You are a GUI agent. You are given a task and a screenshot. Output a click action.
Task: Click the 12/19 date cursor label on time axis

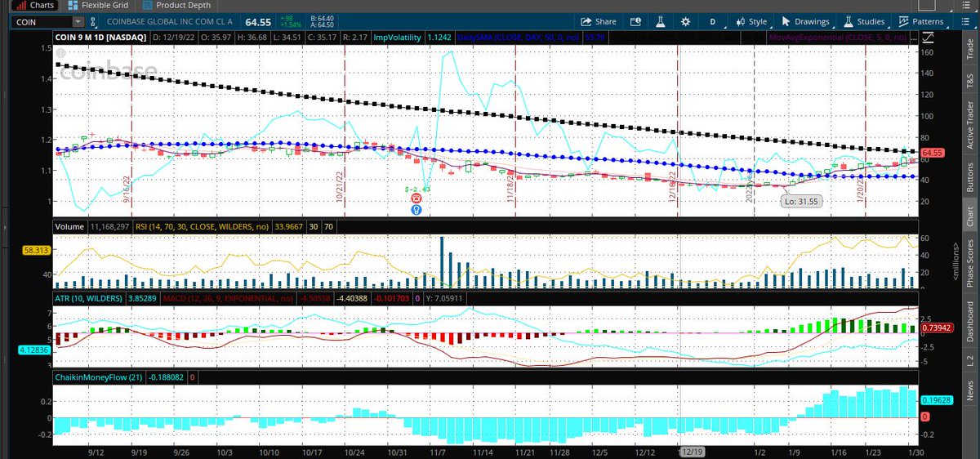click(x=692, y=451)
